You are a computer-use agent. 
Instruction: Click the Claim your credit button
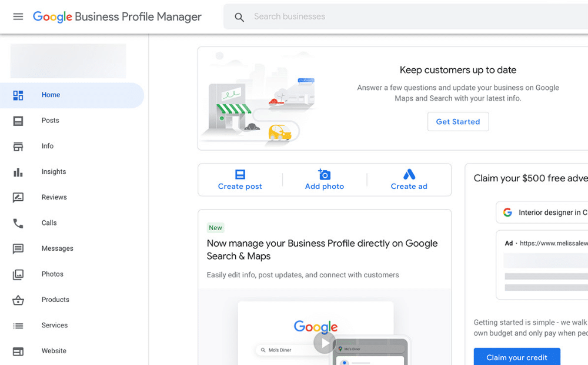(517, 357)
